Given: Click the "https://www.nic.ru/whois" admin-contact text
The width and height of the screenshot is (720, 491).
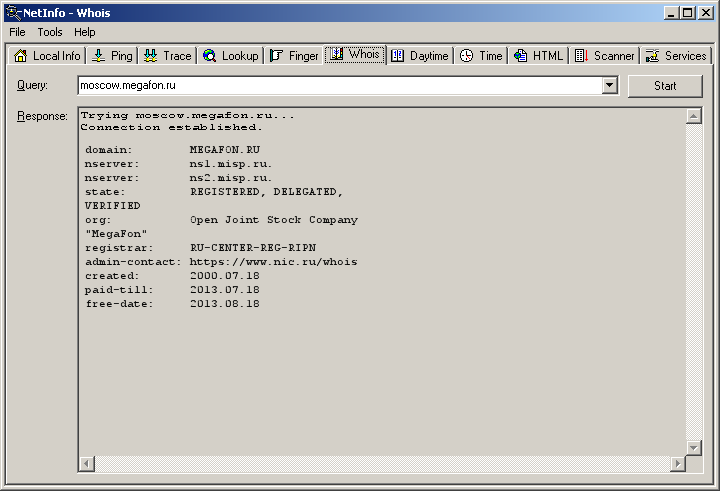Looking at the screenshot, I should (274, 262).
